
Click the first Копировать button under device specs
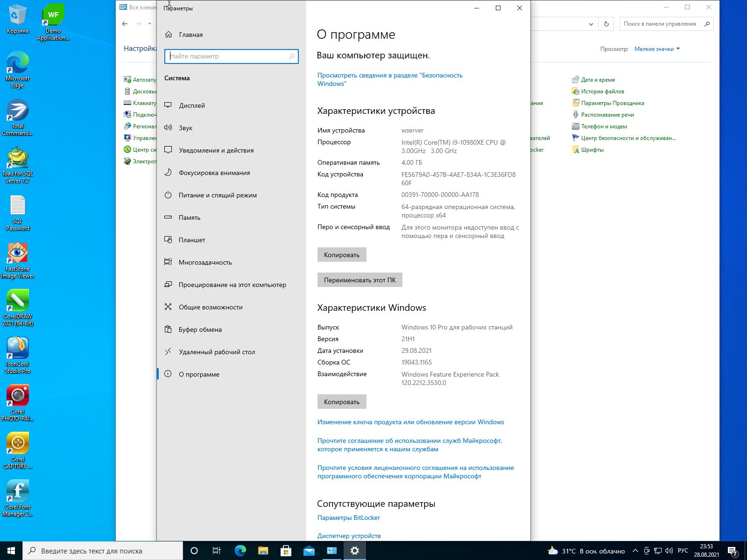coord(342,255)
